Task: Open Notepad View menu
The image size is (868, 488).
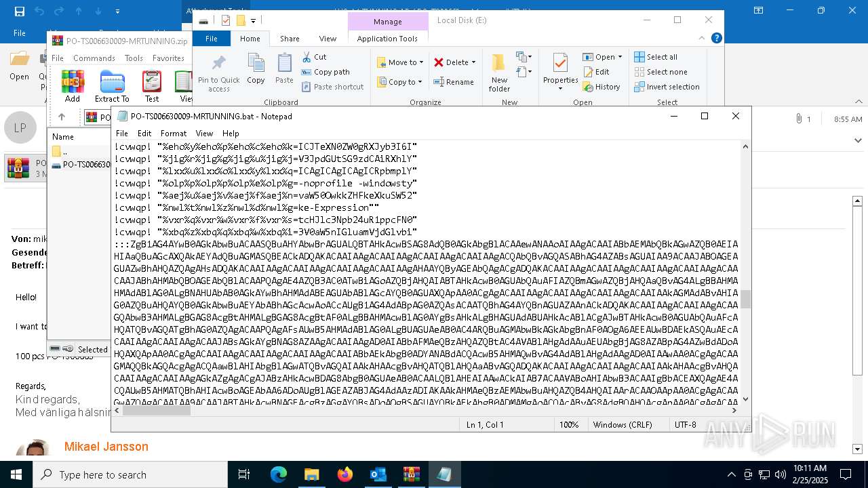Action: [x=204, y=134]
